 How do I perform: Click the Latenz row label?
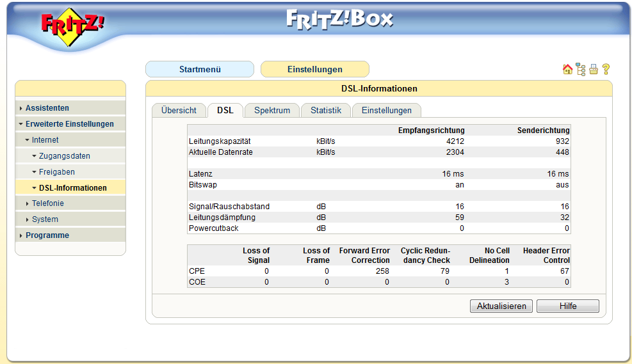tap(200, 174)
